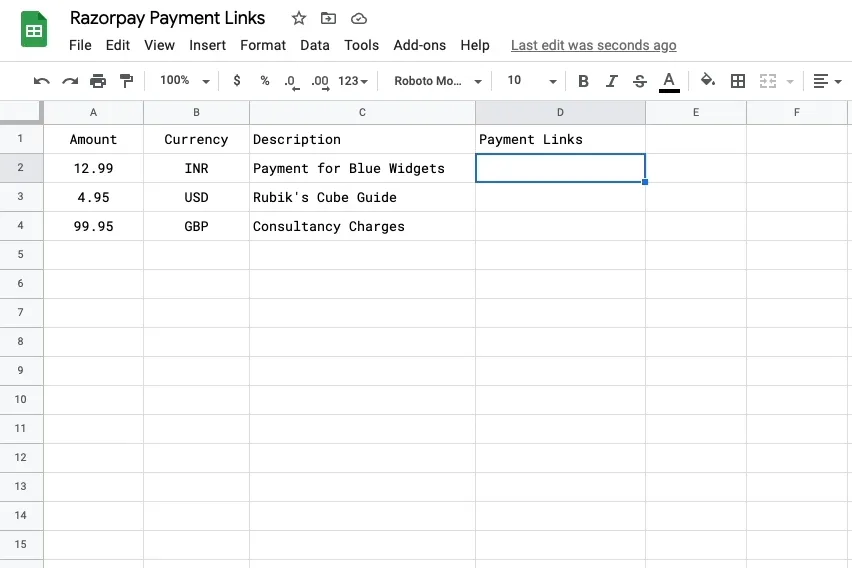852x568 pixels.
Task: Click the Razorpay Payment Links title
Action: 167,18
